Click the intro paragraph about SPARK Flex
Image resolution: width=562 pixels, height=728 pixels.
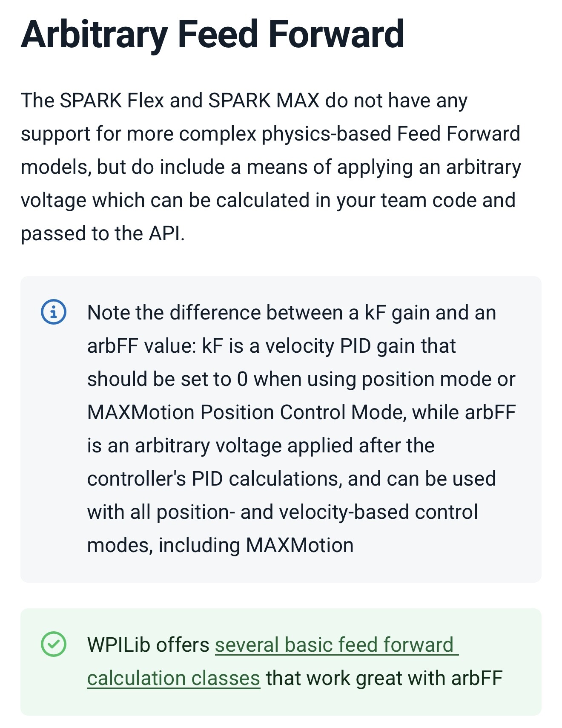point(271,167)
